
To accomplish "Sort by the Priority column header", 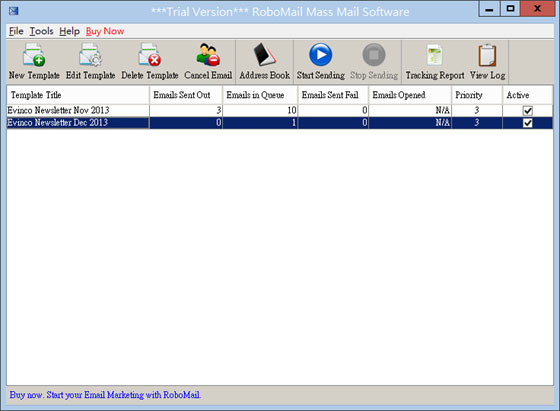I will coord(477,95).
